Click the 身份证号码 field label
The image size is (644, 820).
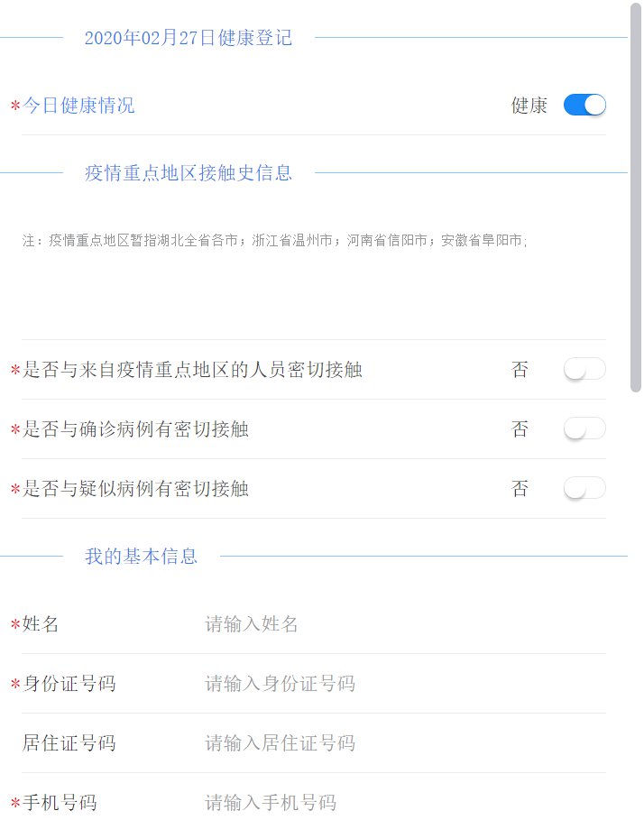pyautogui.click(x=69, y=684)
